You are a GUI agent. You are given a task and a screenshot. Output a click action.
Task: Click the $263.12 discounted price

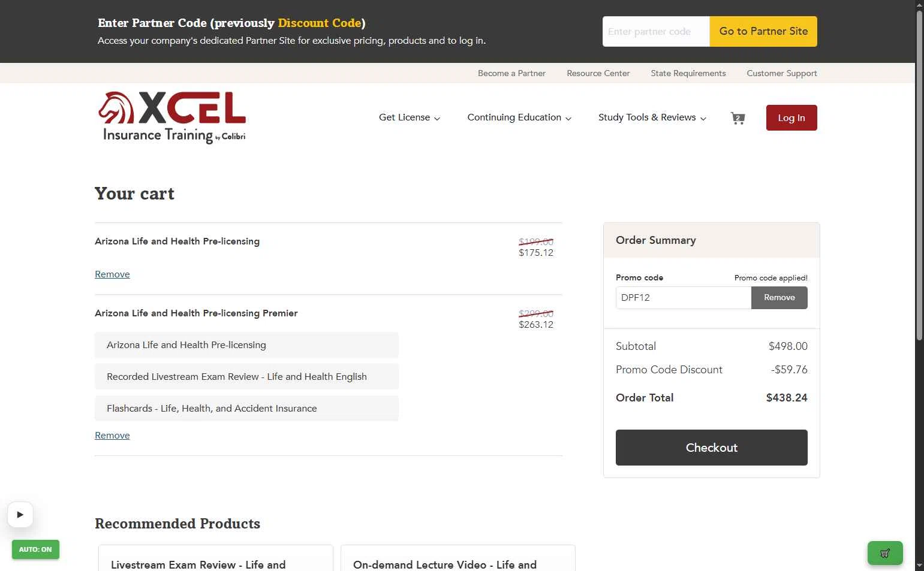tap(536, 325)
